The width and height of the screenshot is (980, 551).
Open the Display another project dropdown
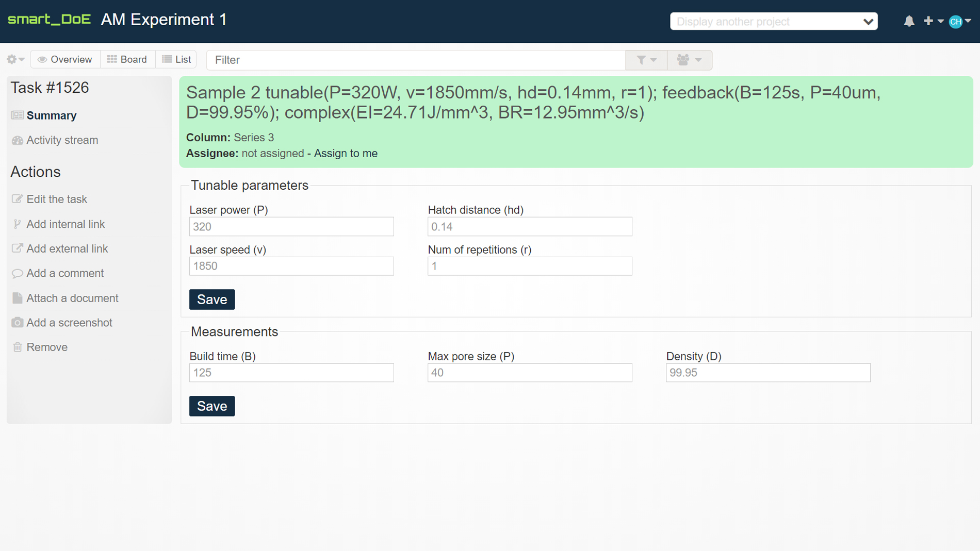pos(774,22)
